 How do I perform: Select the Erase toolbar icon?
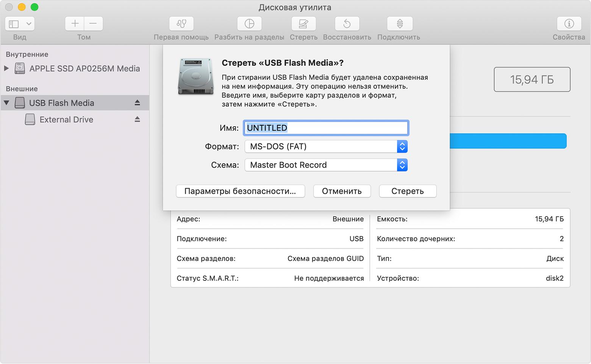pos(303,23)
